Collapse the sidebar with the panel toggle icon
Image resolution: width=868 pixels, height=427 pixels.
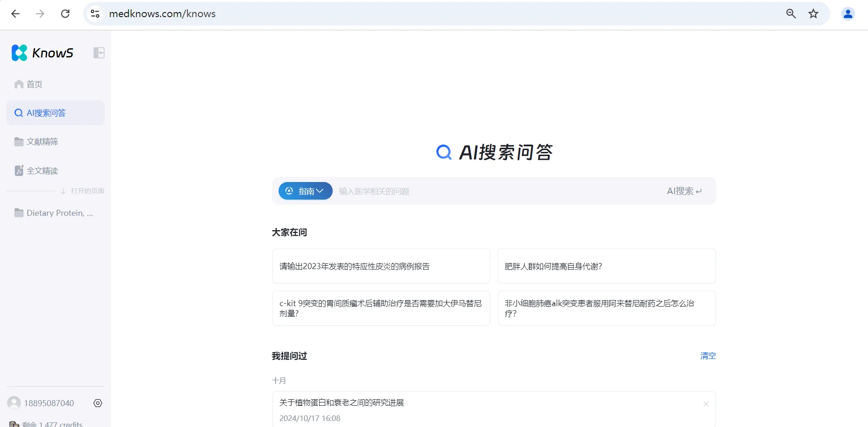[x=99, y=53]
